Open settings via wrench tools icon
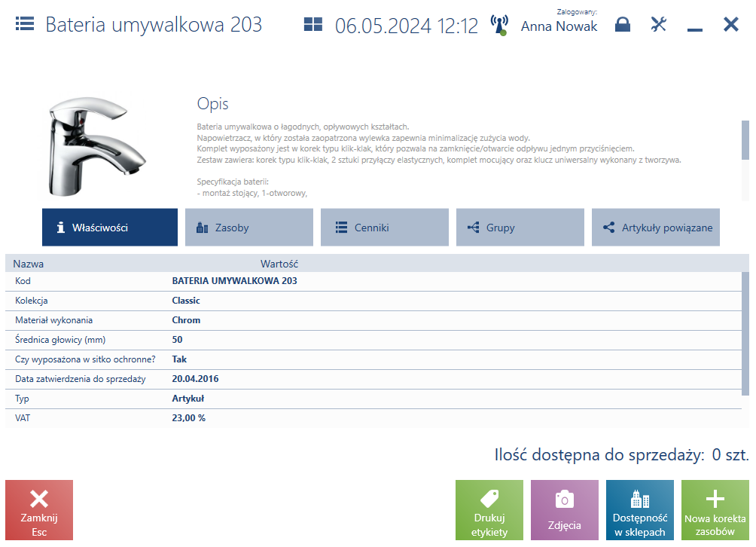The image size is (756, 547). 658,24
